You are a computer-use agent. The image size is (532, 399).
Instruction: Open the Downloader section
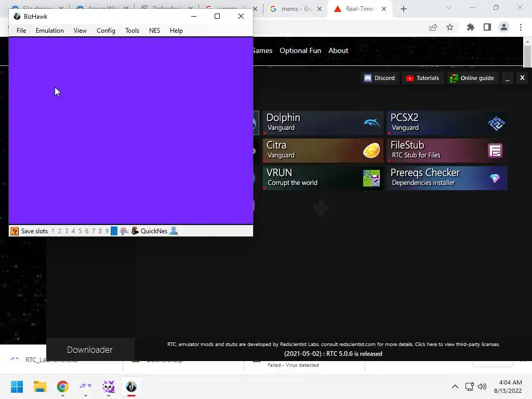point(90,350)
